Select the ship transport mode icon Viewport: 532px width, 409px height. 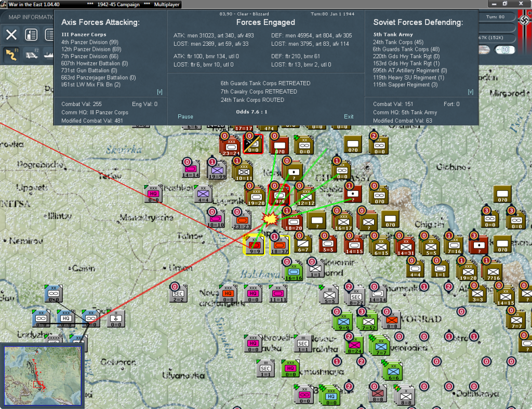48,54
